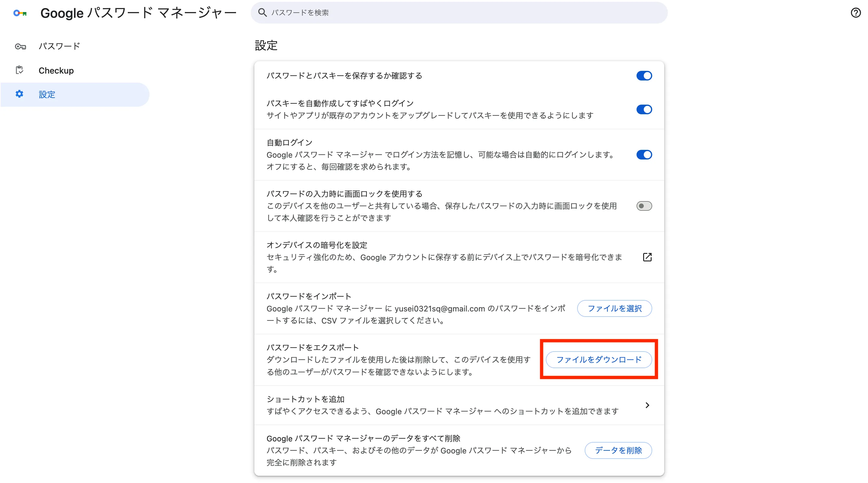Image resolution: width=868 pixels, height=483 pixels.
Task: Click the Google パスワード マネージャー title
Action: coord(138,13)
